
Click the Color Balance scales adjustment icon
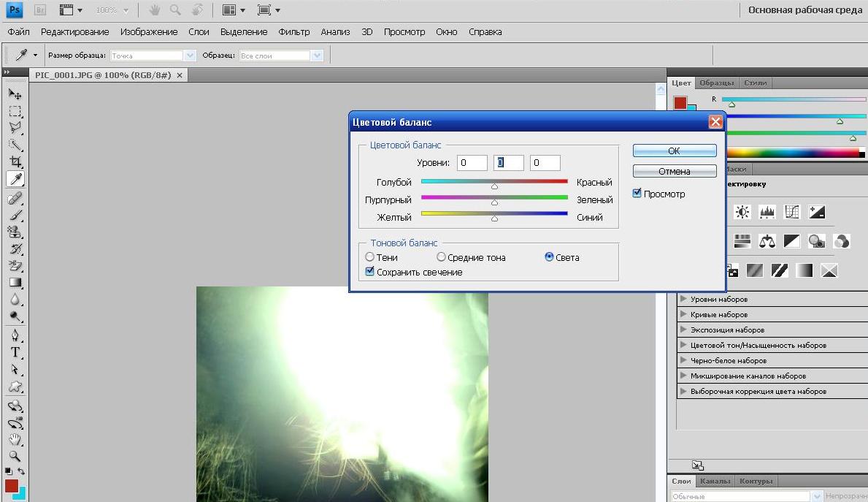click(x=767, y=241)
